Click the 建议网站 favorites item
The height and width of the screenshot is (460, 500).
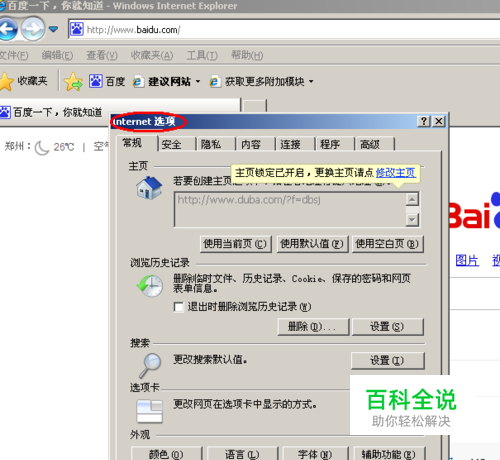point(162,81)
